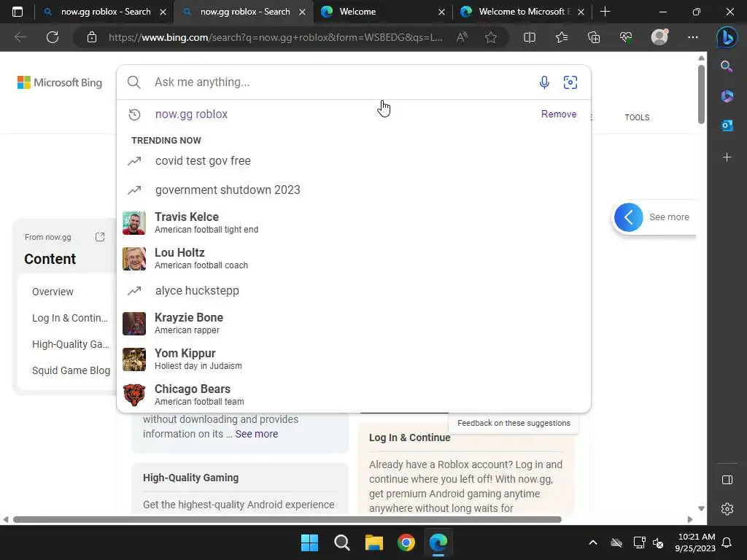747x560 pixels.
Task: Click the Travis Kelce photo thumbnail
Action: pyautogui.click(x=134, y=223)
